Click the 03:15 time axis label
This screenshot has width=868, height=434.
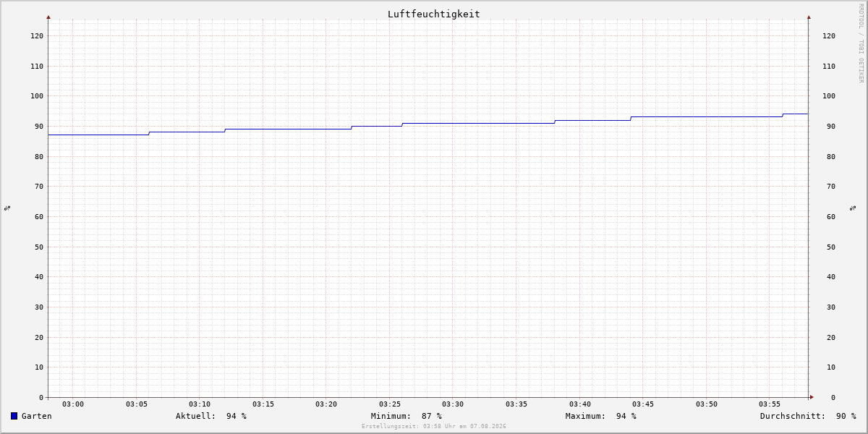pyautogui.click(x=263, y=404)
